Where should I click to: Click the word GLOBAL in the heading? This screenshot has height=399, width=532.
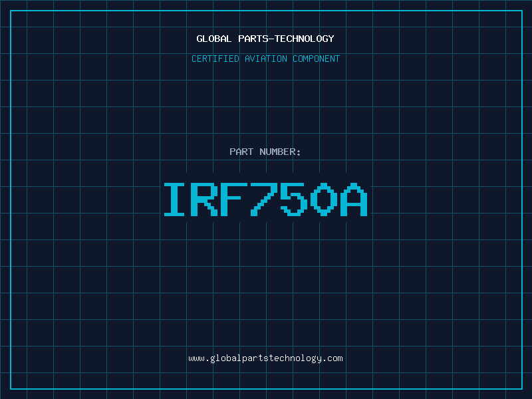click(214, 39)
